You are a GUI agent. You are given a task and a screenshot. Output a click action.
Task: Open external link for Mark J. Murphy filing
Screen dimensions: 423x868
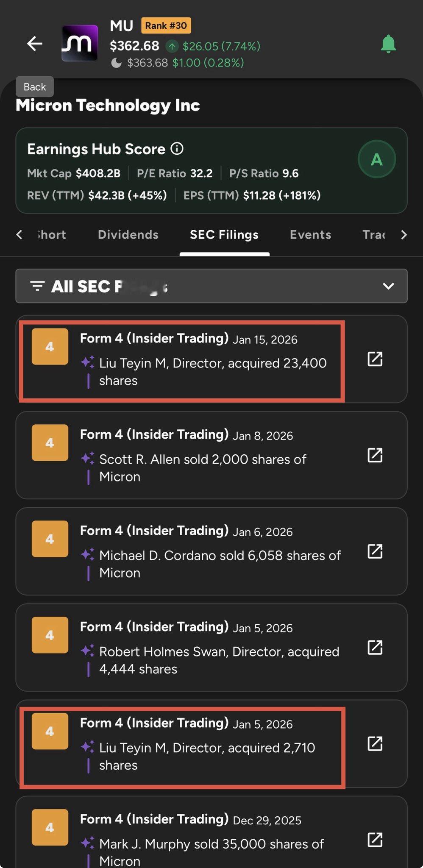pos(375,840)
